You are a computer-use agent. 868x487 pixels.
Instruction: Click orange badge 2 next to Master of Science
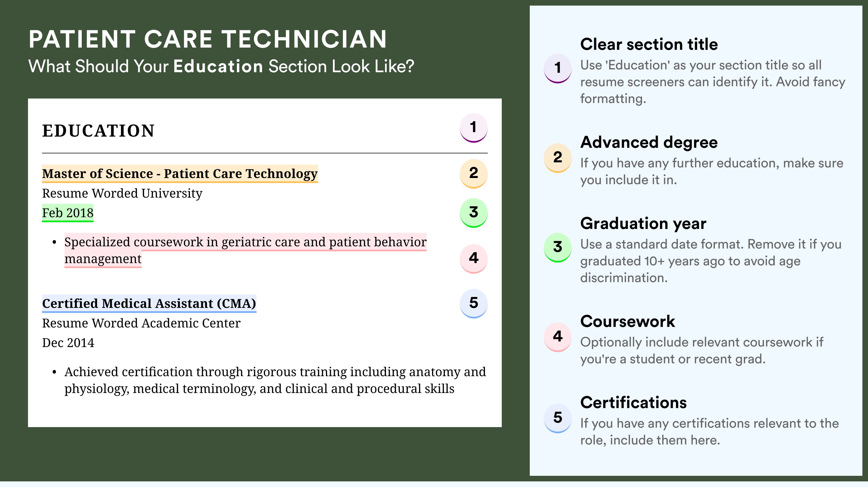(473, 174)
